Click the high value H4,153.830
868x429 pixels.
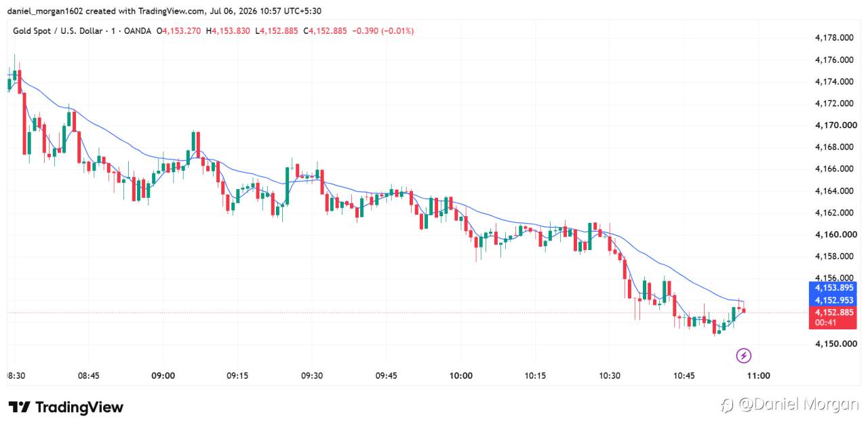pyautogui.click(x=228, y=31)
